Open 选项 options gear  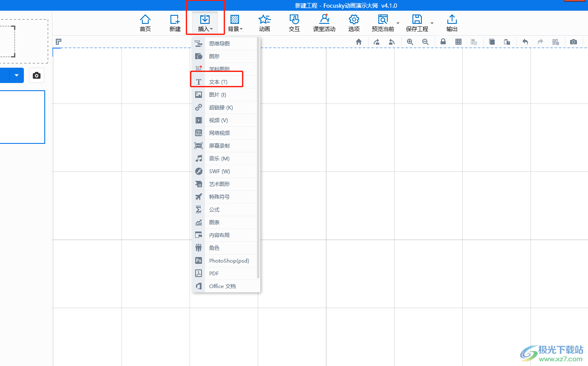click(354, 23)
